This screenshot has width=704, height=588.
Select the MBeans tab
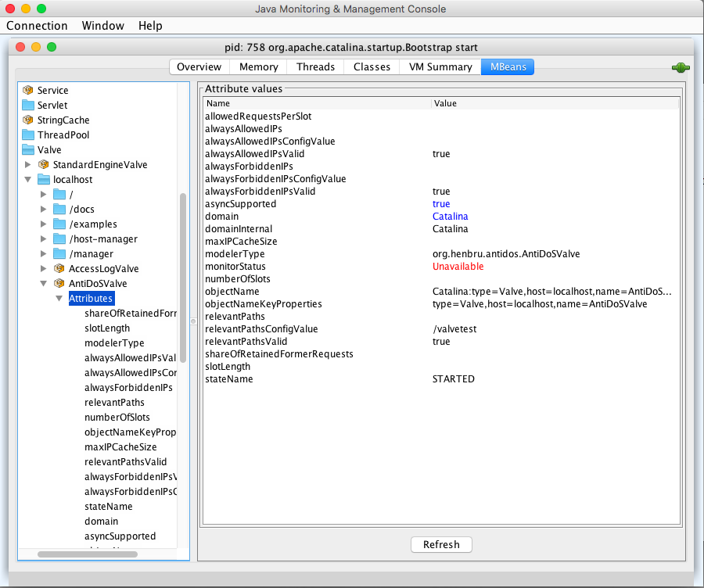coord(508,67)
